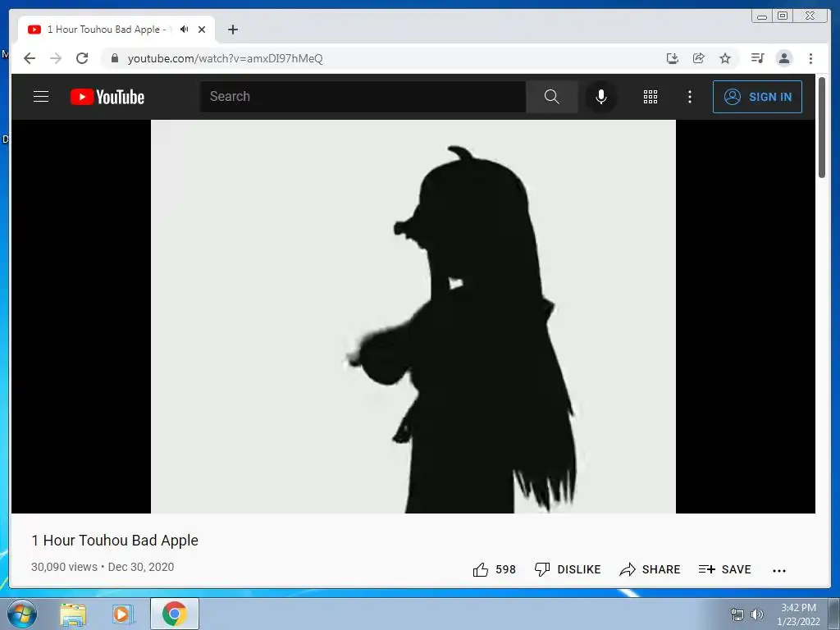The height and width of the screenshot is (630, 840).
Task: Open the Windows Start orb
Action: [22, 614]
